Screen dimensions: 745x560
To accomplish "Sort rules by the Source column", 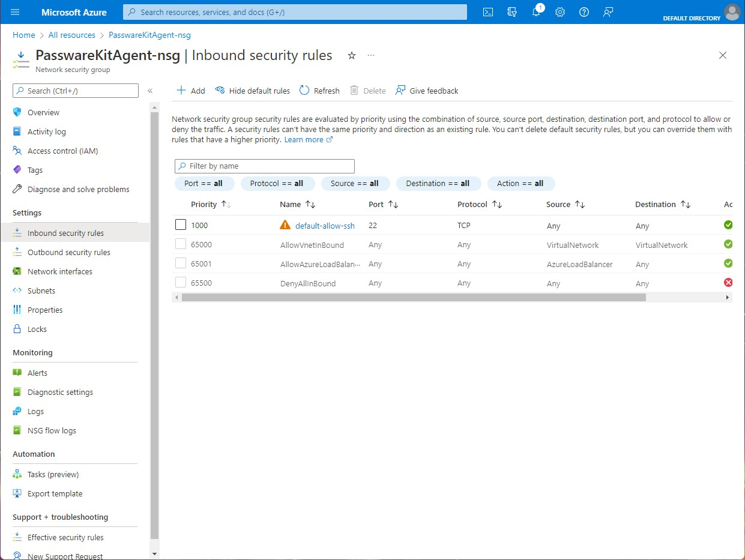I will pos(566,205).
